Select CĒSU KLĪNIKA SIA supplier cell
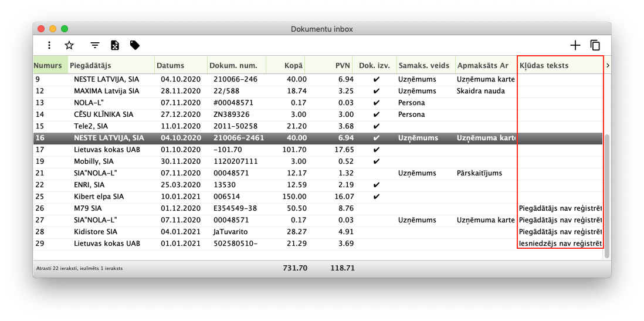 103,114
